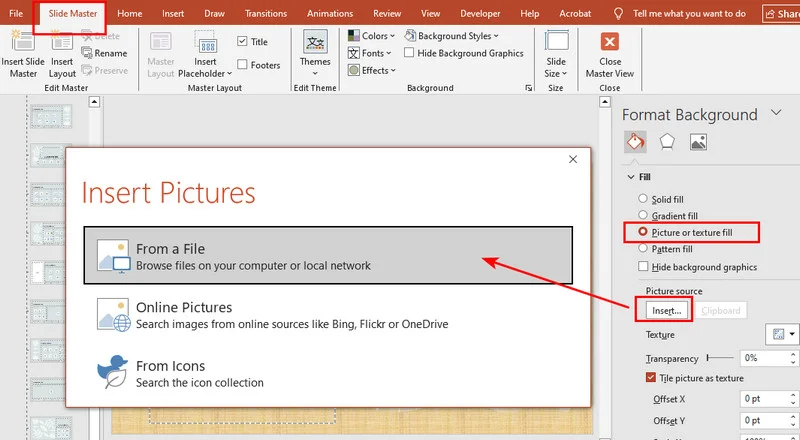This screenshot has height=440, width=800.
Task: Click the Clipboard picture source button
Action: pos(720,310)
